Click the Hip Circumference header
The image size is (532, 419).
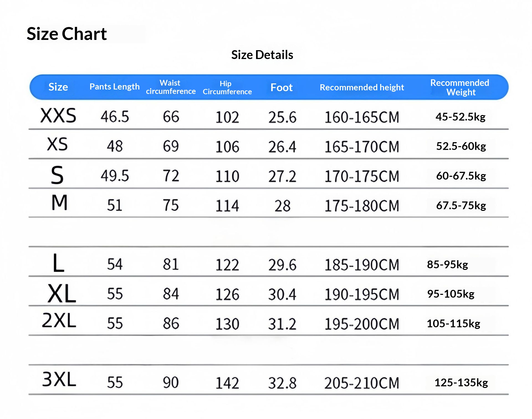(227, 88)
